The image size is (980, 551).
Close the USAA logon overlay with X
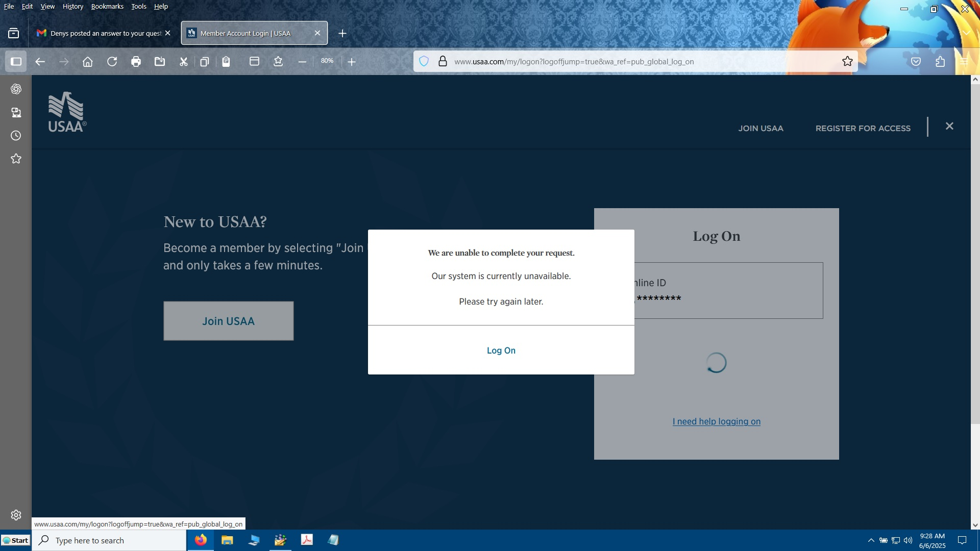(949, 126)
